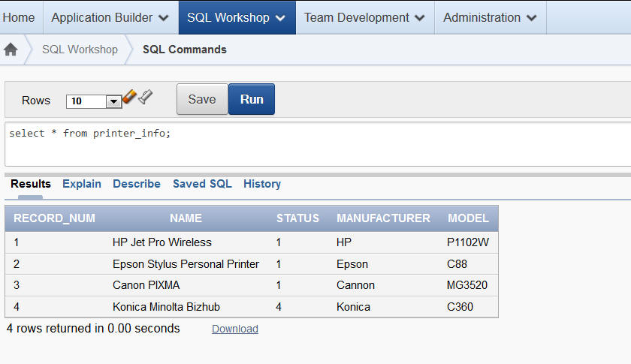Click the Download results link
The width and height of the screenshot is (631, 364).
pyautogui.click(x=235, y=329)
